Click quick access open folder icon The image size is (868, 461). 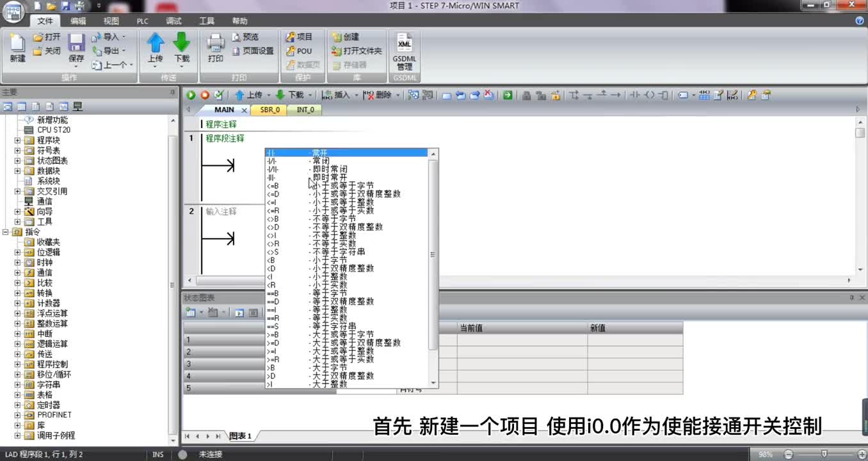point(51,6)
